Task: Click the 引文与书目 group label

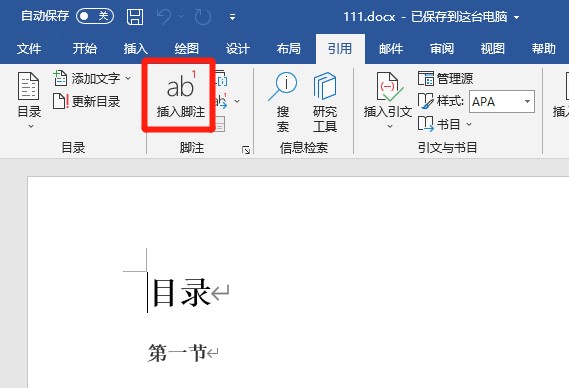Action: (447, 148)
